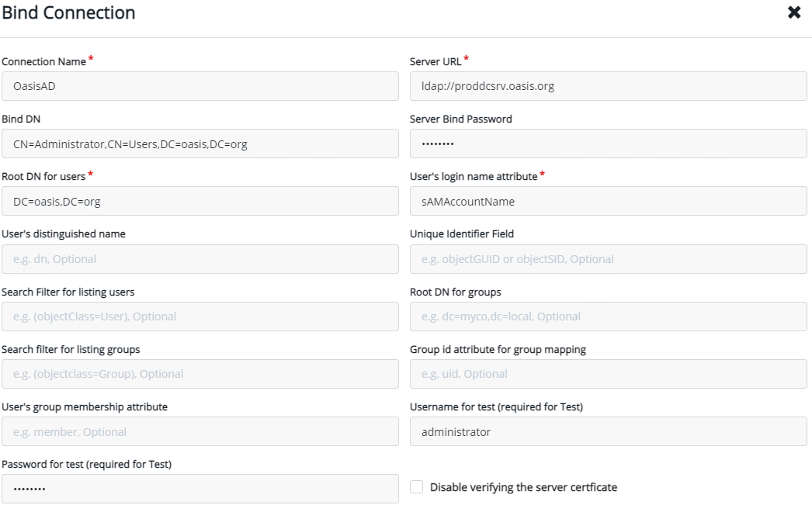This screenshot has width=812, height=512.
Task: Select the Server Bind Password field
Action: [608, 144]
